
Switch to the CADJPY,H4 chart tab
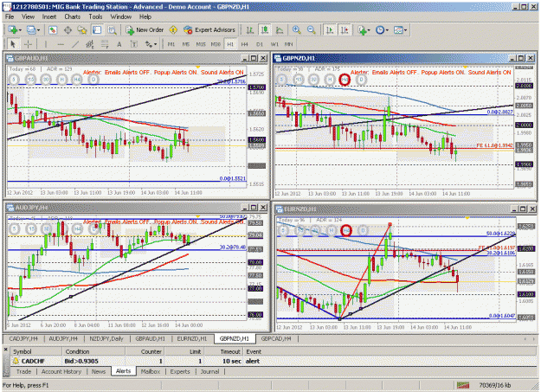click(x=23, y=338)
